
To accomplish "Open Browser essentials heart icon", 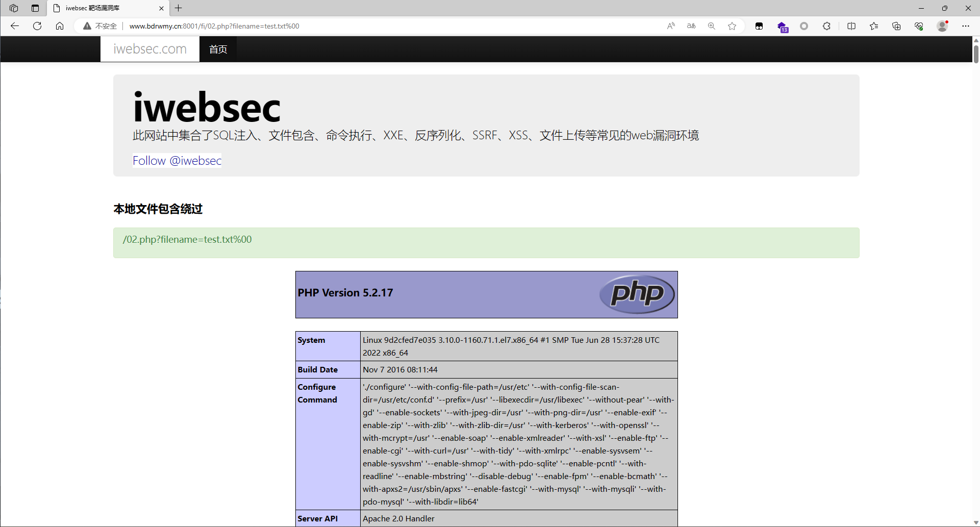I will (x=919, y=26).
